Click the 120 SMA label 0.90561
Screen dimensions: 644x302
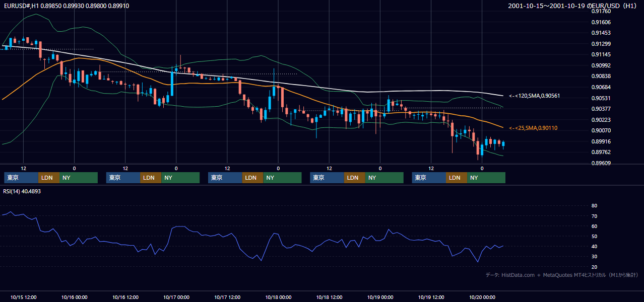[x=535, y=96]
